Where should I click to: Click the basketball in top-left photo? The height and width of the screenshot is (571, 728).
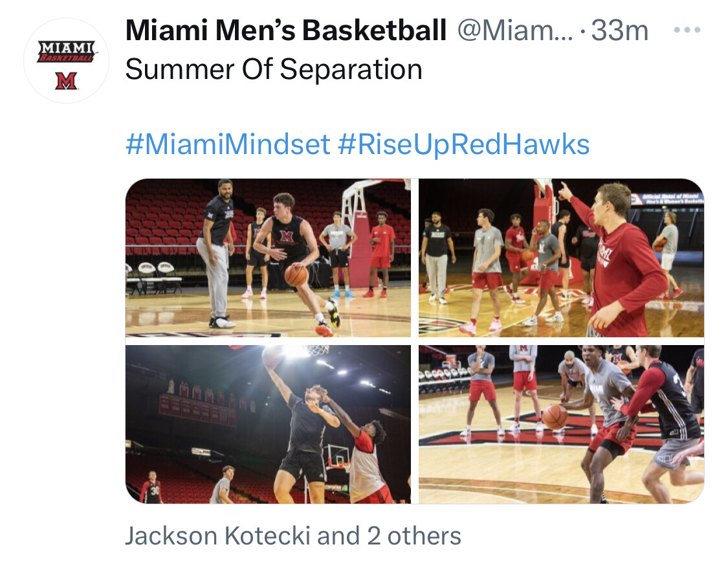[x=296, y=274]
